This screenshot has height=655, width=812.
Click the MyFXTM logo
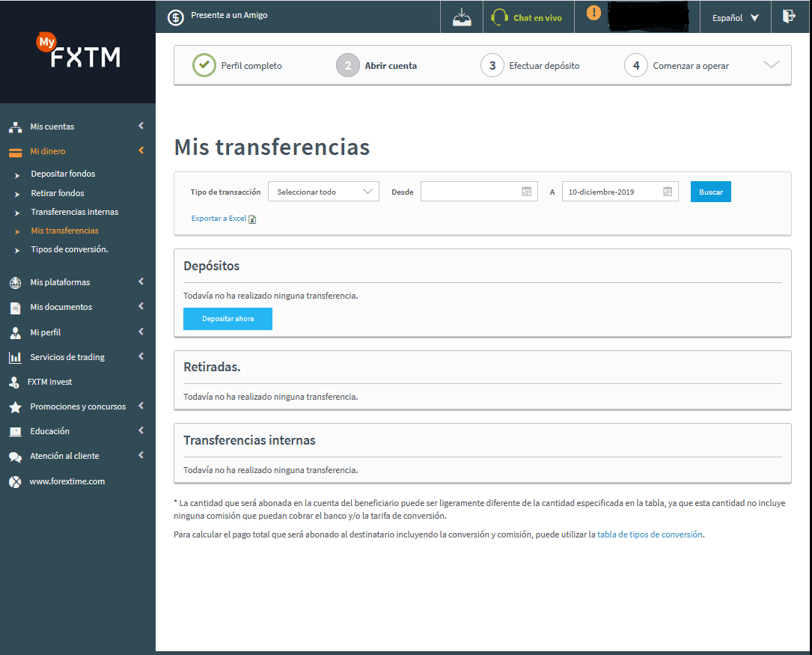point(79,52)
